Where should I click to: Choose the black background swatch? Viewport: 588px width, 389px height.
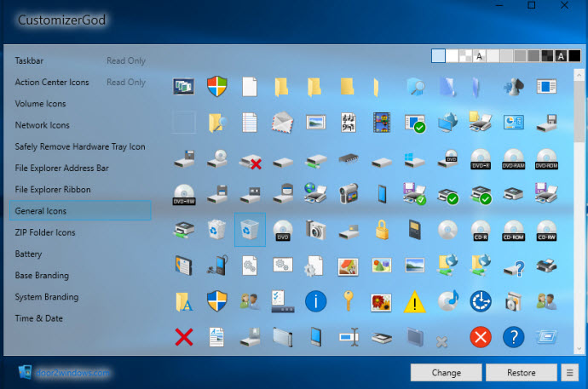pyautogui.click(x=574, y=56)
